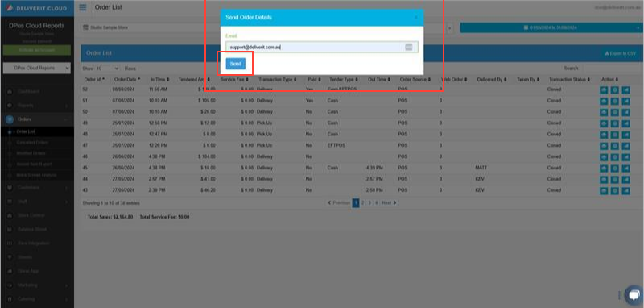Sort by the Transaction Type column header
This screenshot has width=644, height=308.
[x=278, y=79]
